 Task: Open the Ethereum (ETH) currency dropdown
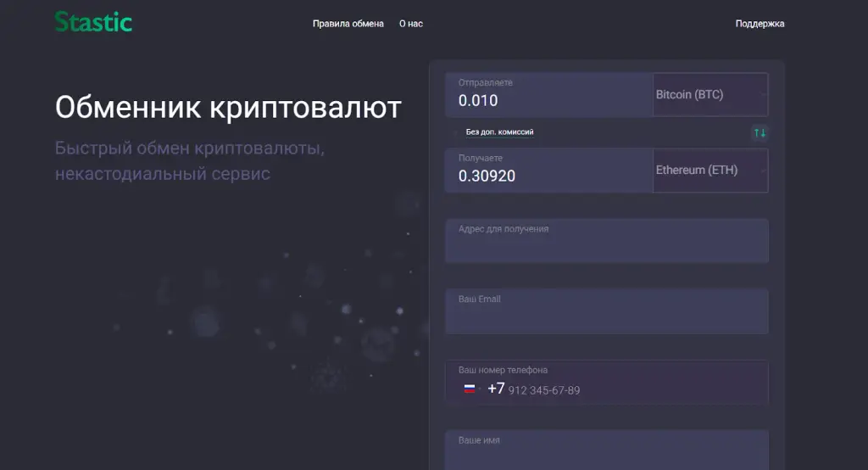(x=710, y=171)
